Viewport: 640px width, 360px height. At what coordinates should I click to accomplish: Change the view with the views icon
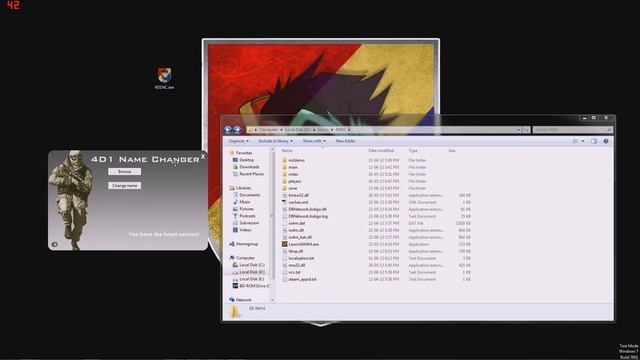coord(576,141)
